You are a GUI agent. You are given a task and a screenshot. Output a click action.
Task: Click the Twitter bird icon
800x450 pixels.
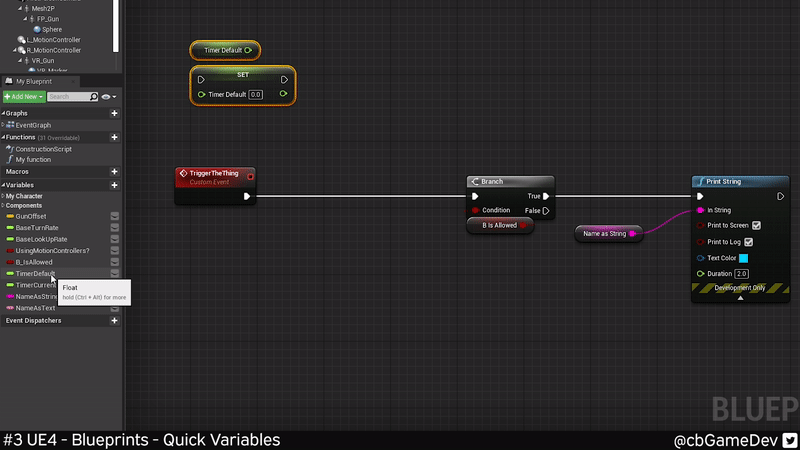(789, 440)
